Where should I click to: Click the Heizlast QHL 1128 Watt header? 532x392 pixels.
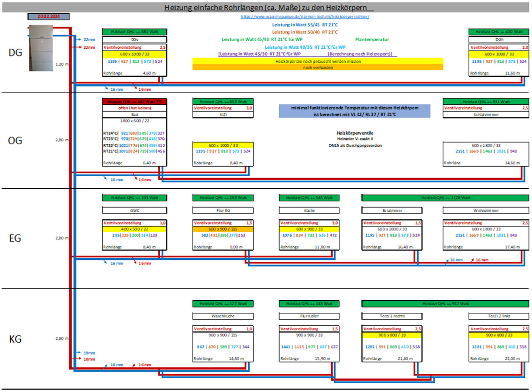tap(445, 198)
